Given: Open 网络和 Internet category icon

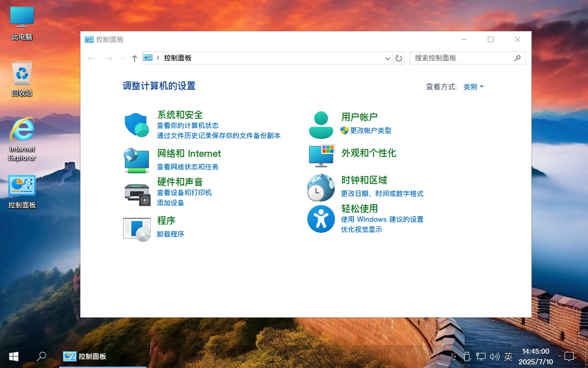Looking at the screenshot, I should click(136, 161).
